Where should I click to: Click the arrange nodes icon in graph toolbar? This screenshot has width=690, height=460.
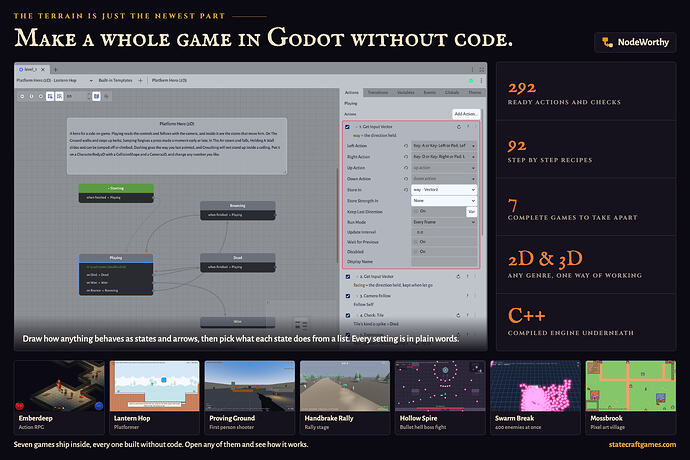(106, 96)
